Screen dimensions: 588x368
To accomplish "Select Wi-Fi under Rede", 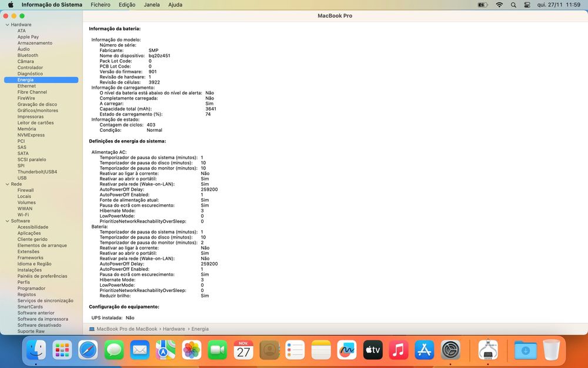I will (x=23, y=215).
